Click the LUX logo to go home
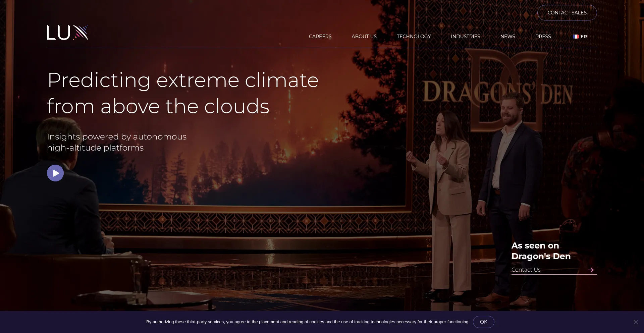The height and width of the screenshot is (333, 644). [x=67, y=33]
